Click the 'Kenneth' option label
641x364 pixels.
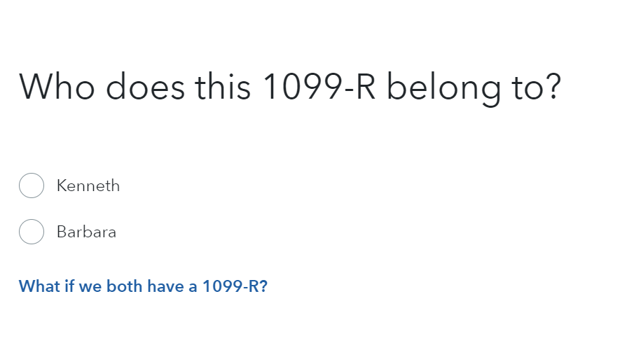click(88, 185)
